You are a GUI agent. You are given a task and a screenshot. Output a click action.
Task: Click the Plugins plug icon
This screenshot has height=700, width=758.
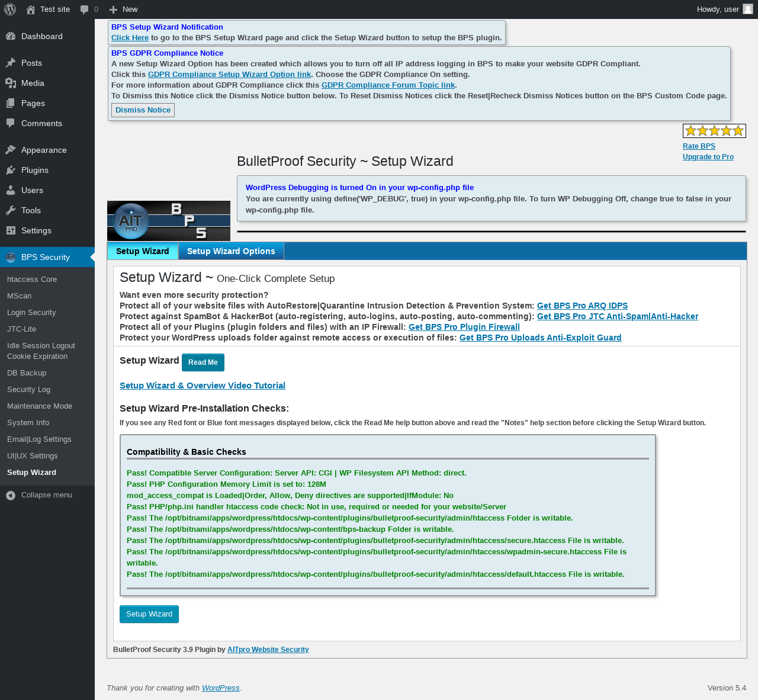click(x=11, y=170)
